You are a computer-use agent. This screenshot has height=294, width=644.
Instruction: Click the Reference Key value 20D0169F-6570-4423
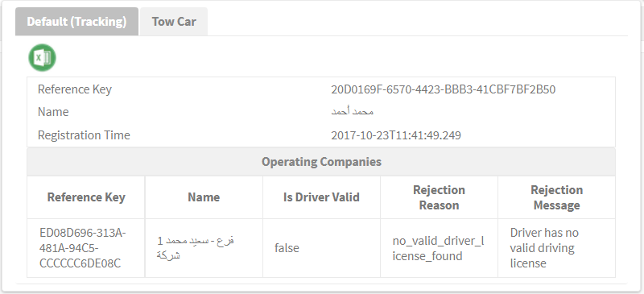click(x=444, y=89)
